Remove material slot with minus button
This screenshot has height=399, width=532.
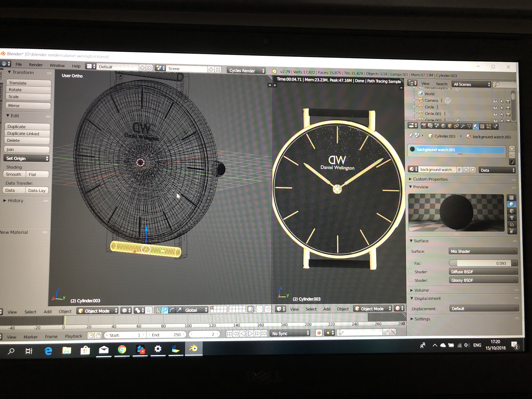(x=512, y=155)
